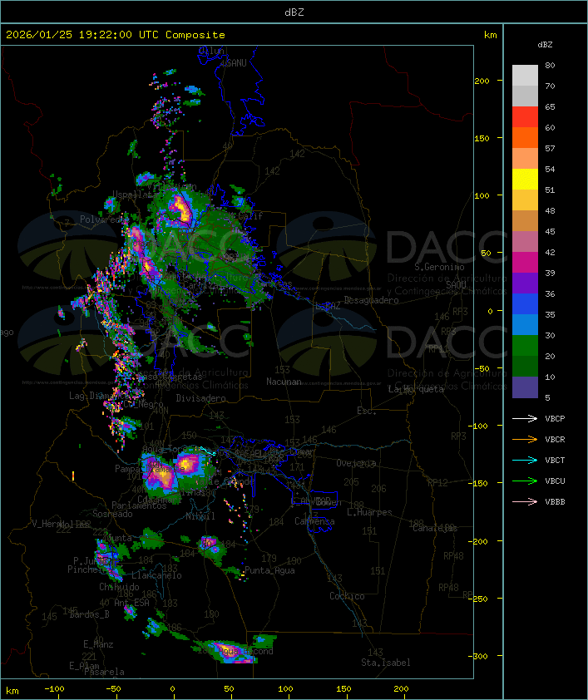
Task: Click the Divisadero location label
Action: tap(200, 398)
